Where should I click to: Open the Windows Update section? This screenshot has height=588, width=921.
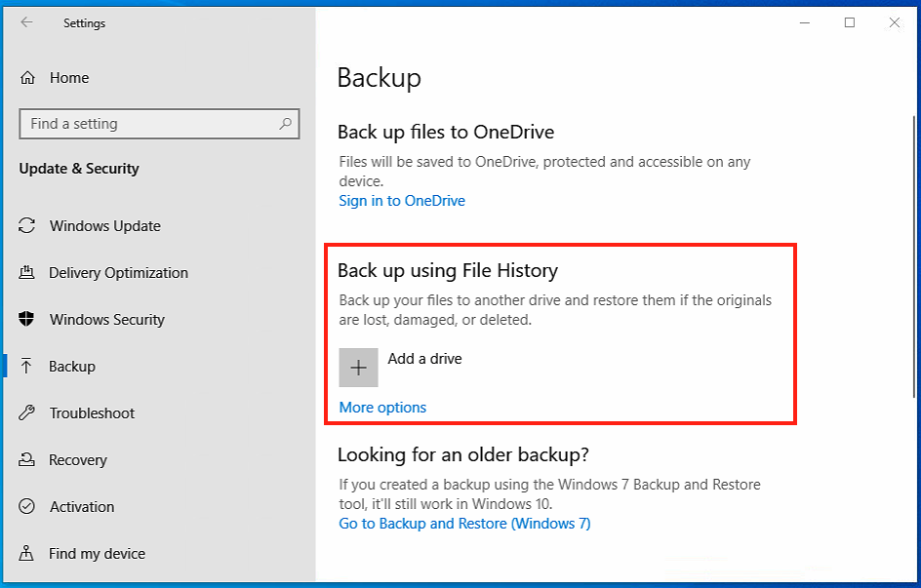[x=105, y=226]
